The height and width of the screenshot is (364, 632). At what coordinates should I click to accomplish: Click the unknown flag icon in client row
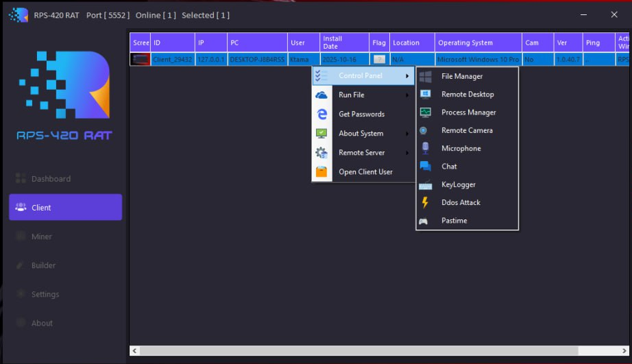point(379,59)
